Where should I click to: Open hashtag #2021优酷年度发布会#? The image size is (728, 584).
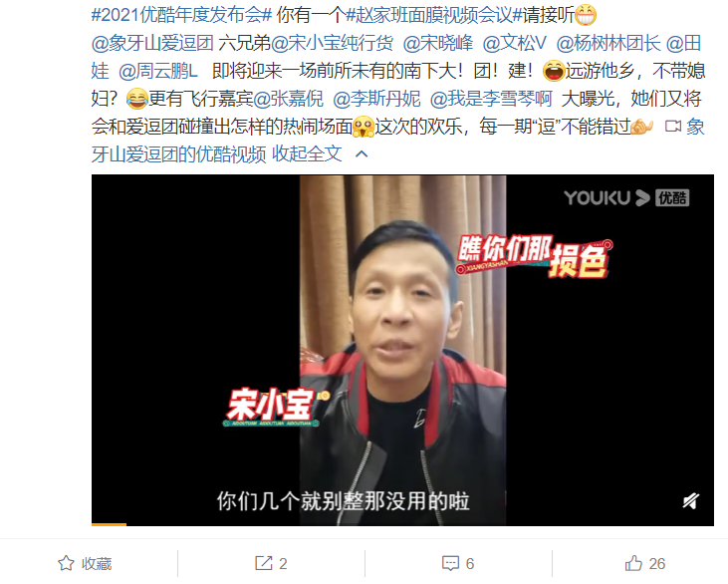click(x=181, y=15)
